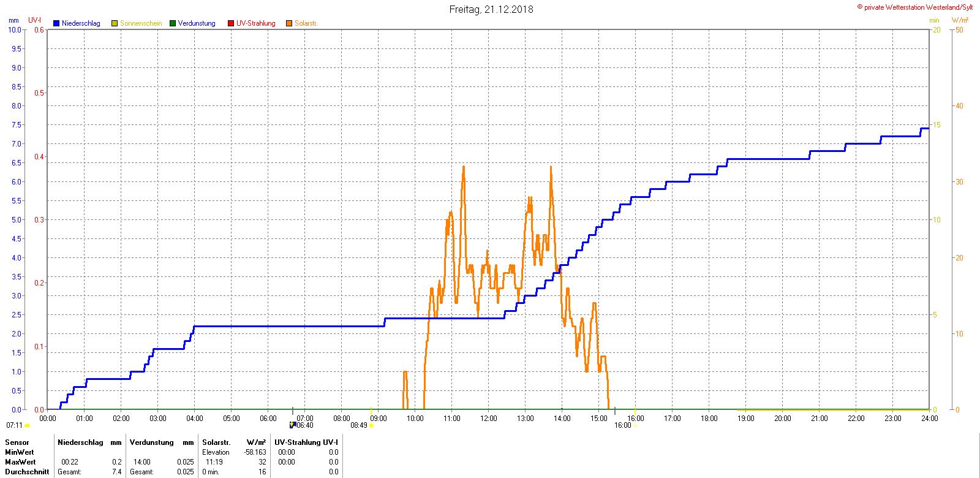The width and height of the screenshot is (980, 478).
Task: Click the red "UV-I" axis unit label
Action: (x=35, y=20)
